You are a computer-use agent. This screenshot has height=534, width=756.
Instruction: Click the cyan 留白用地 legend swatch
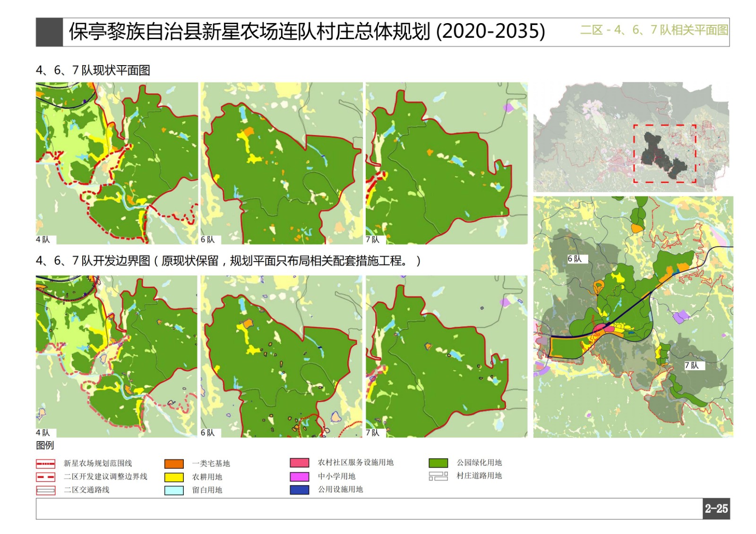click(174, 490)
